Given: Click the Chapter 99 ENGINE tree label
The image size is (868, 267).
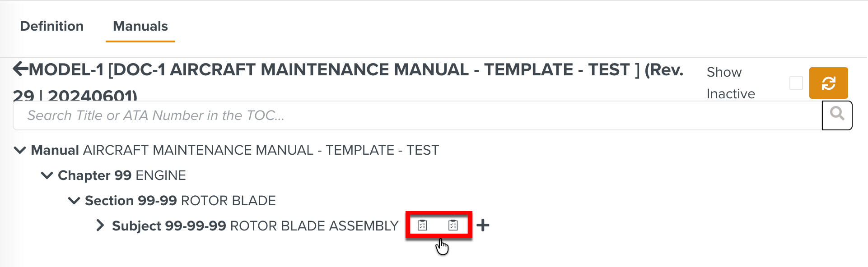Looking at the screenshot, I should (x=122, y=175).
